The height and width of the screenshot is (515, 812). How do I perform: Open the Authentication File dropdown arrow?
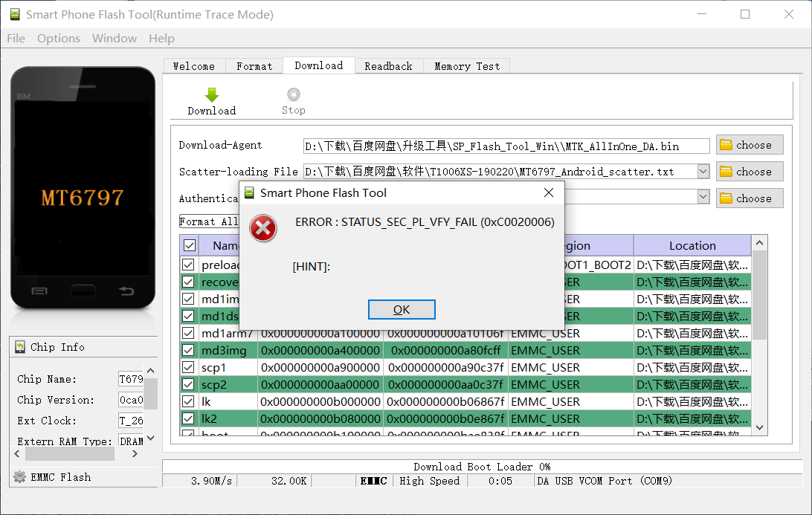(x=703, y=198)
